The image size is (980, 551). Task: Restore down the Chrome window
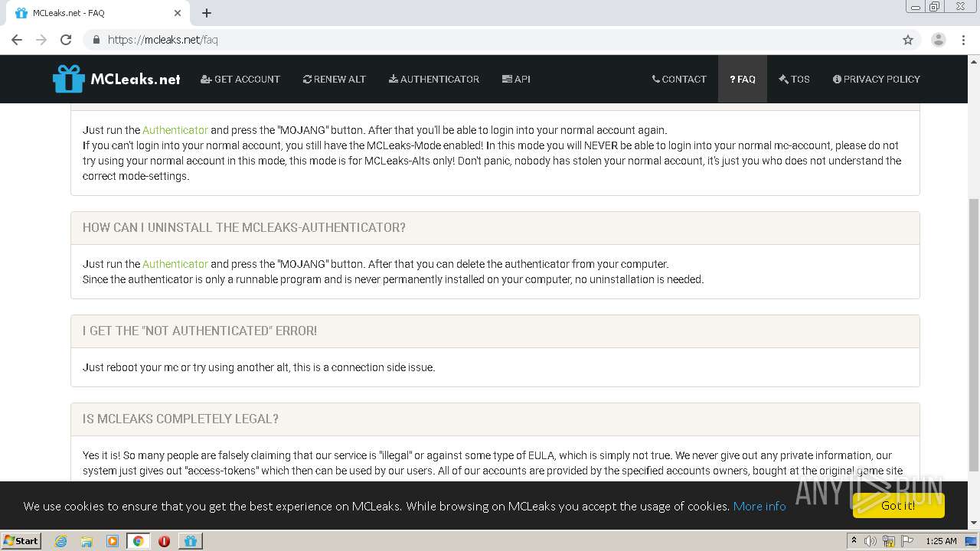click(935, 7)
